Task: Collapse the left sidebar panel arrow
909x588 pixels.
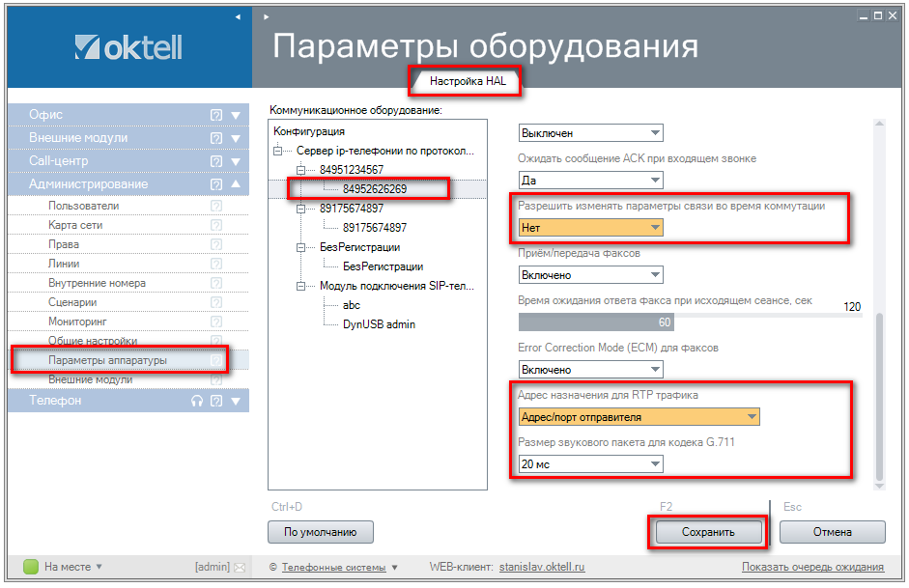Action: [238, 16]
